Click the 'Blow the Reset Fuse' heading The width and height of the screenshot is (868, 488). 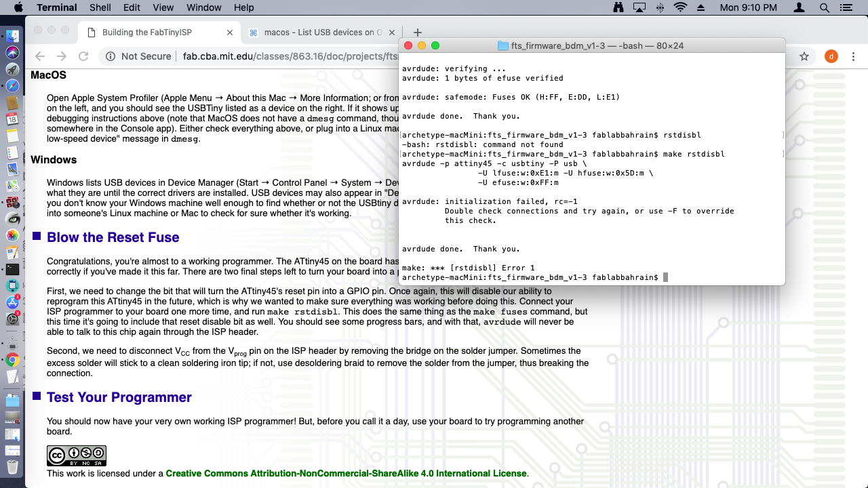point(113,237)
